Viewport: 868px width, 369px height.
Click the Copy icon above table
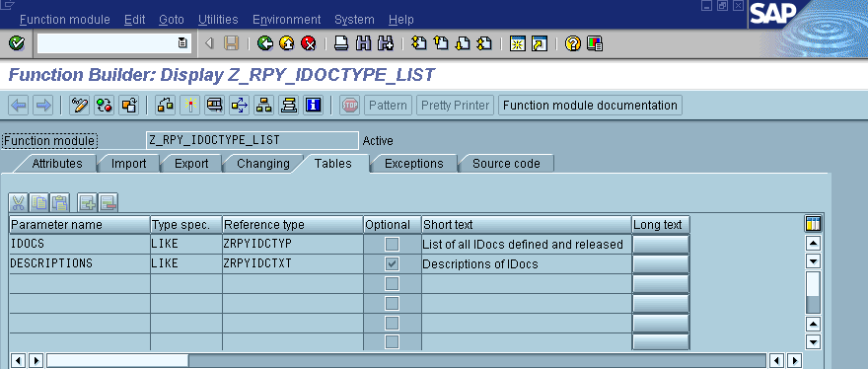38,203
